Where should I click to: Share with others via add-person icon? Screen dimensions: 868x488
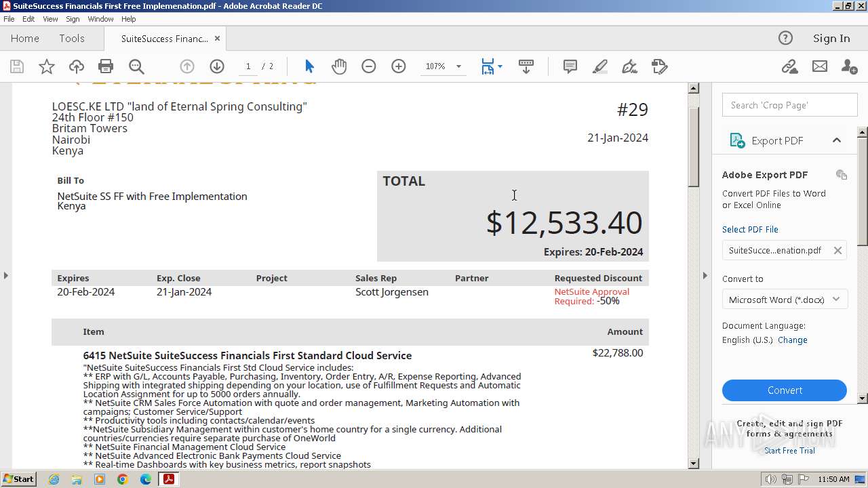pyautogui.click(x=849, y=66)
